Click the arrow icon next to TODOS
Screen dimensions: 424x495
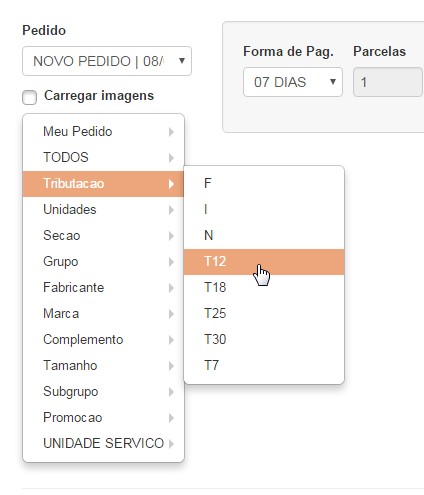(x=171, y=158)
